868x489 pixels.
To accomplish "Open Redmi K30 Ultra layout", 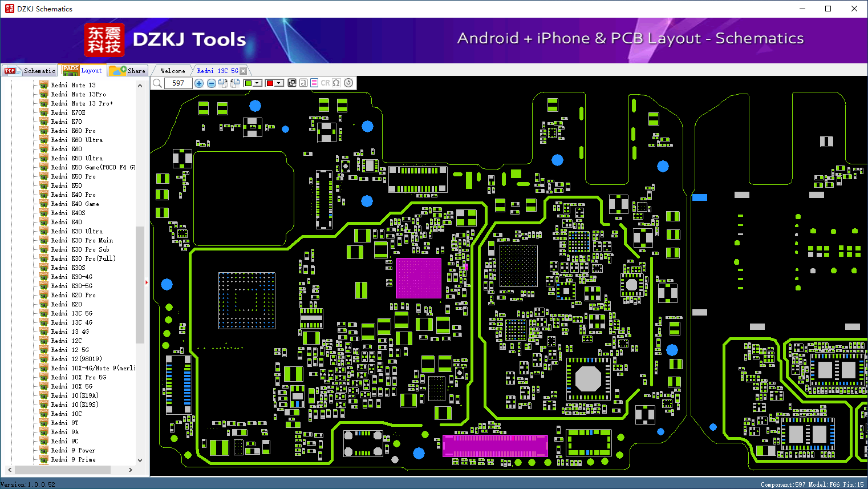I will coord(77,231).
